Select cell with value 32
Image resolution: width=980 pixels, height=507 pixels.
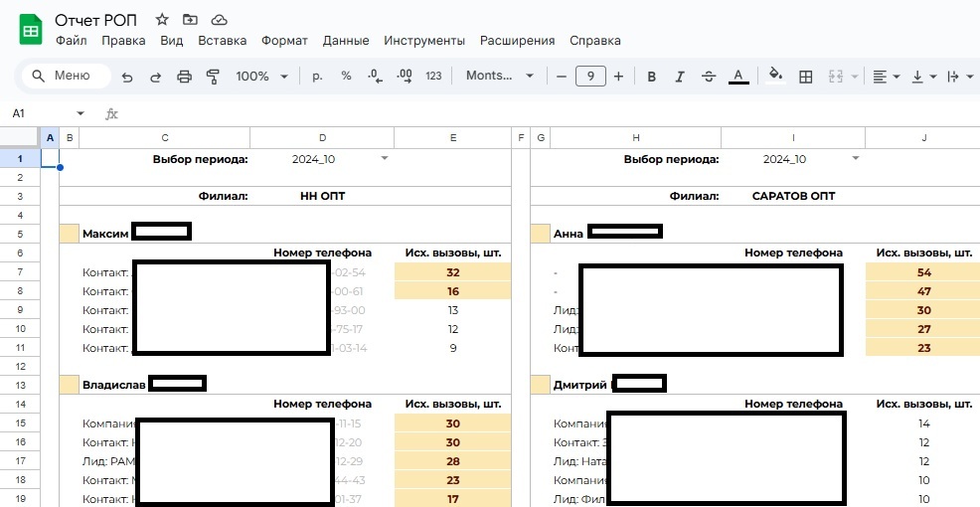(453, 272)
